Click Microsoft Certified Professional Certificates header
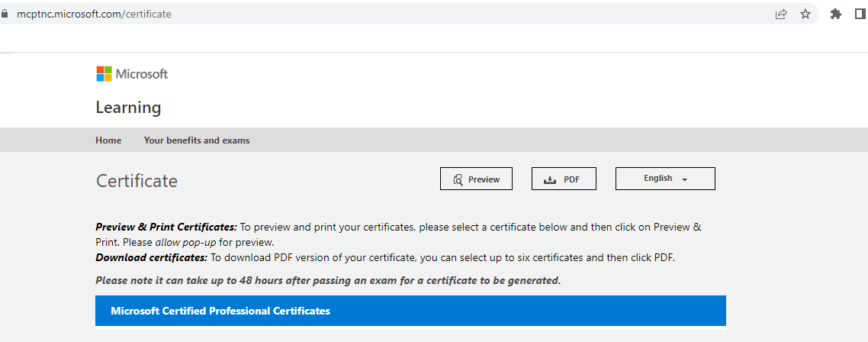868x342 pixels. pyautogui.click(x=410, y=311)
